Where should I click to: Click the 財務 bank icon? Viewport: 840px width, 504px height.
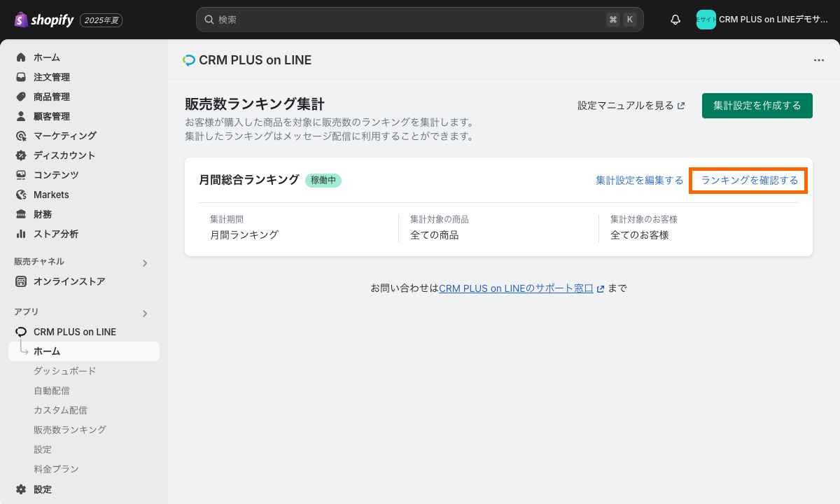21,214
